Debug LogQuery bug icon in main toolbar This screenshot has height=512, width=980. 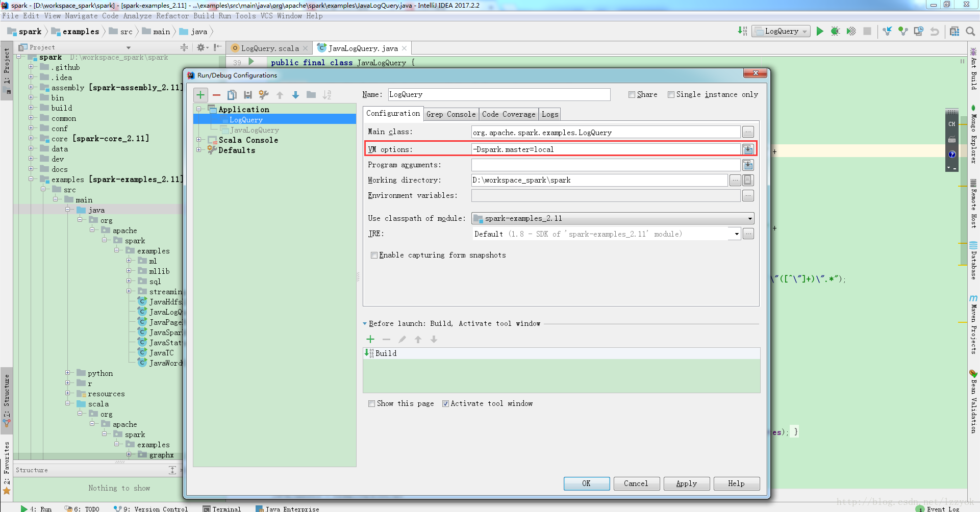[x=835, y=31]
